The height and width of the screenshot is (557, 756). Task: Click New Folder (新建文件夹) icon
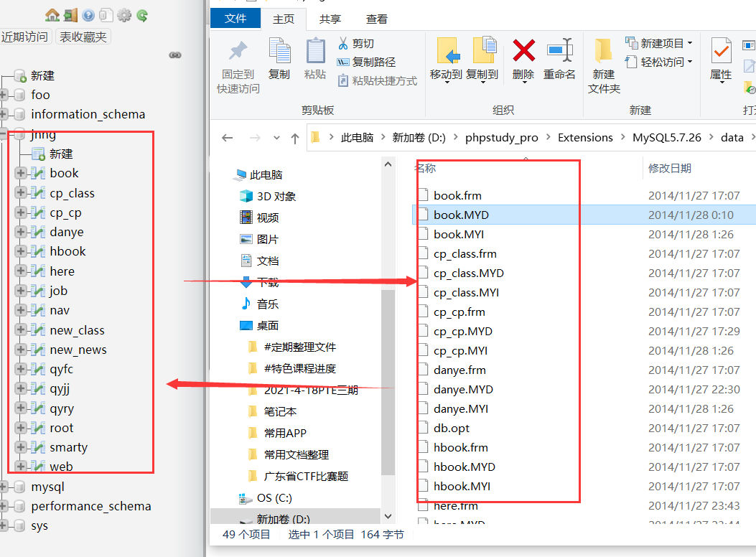(604, 50)
